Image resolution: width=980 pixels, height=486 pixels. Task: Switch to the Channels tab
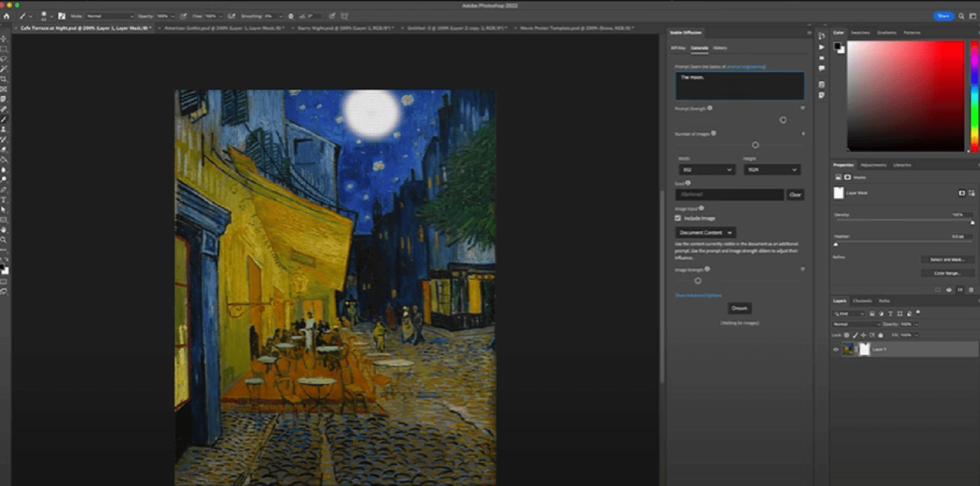coord(862,300)
